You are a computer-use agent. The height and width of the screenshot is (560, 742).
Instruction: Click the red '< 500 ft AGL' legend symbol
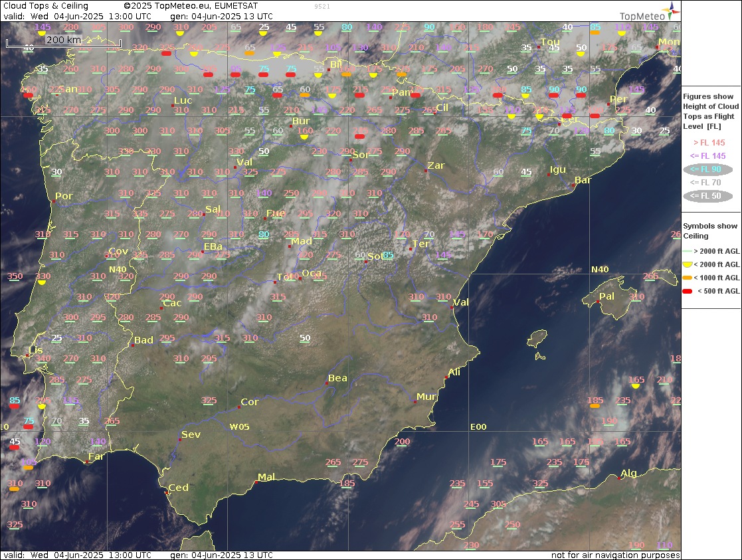click(687, 291)
